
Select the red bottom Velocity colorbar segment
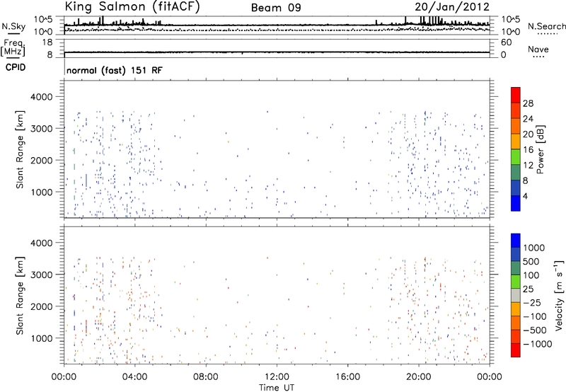516,350
